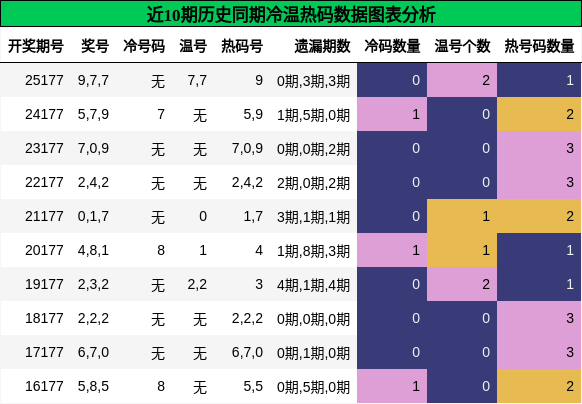582x404 pixels.
Task: Click orange hot count cell in row 24177
Action: pos(539,114)
